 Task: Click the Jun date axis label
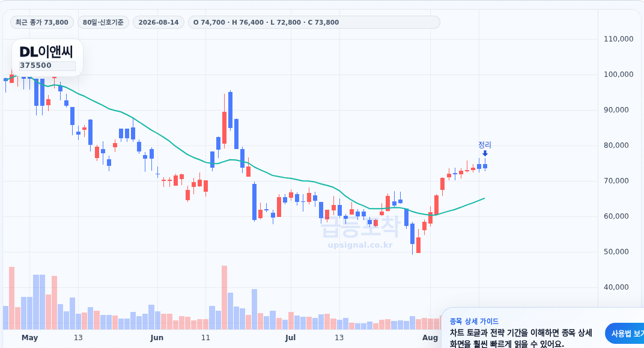point(156,338)
